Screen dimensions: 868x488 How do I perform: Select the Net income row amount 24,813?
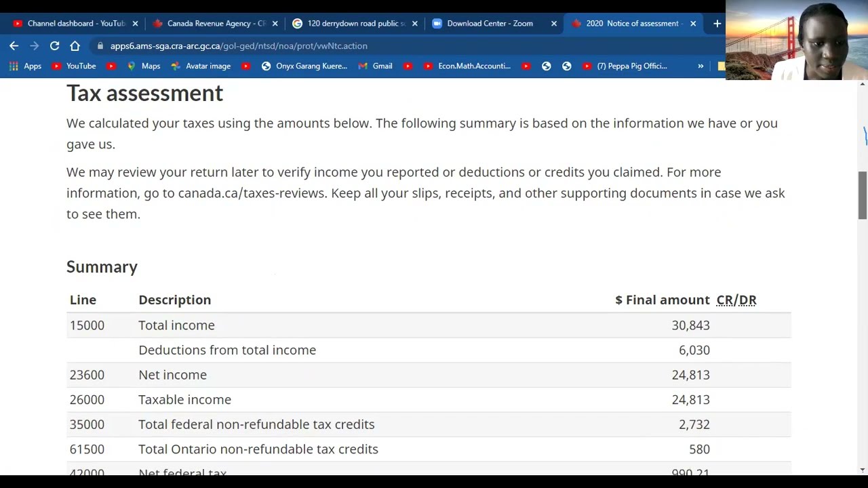pos(690,375)
